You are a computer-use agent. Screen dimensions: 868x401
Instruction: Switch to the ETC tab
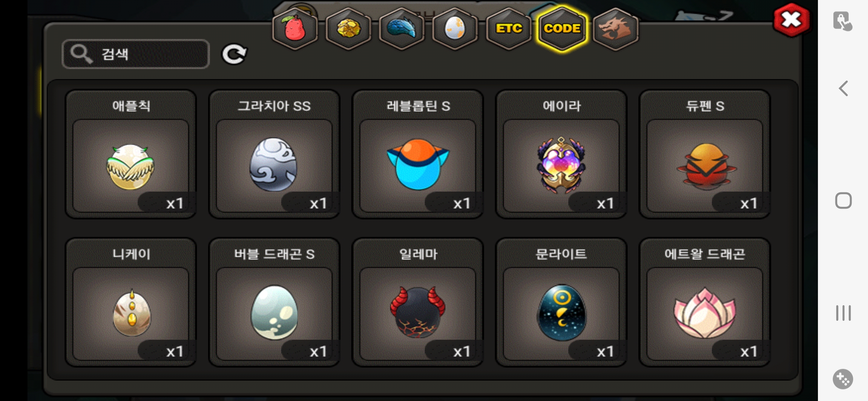coord(509,29)
